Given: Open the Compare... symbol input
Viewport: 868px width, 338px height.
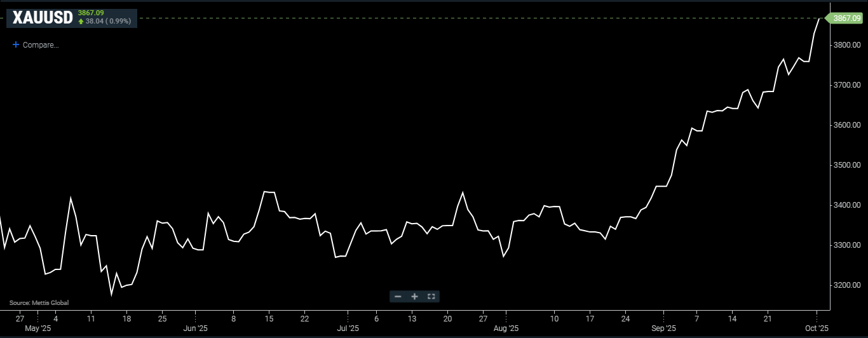Looking at the screenshot, I should tap(41, 45).
